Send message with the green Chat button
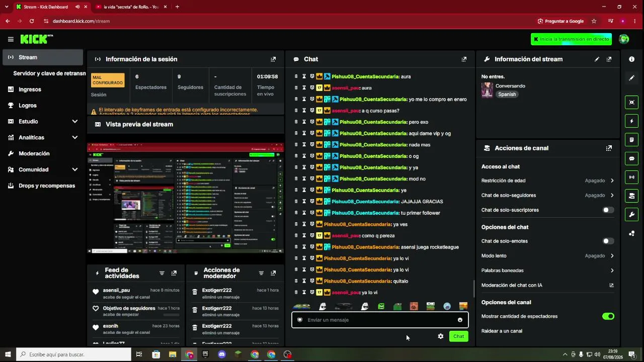The height and width of the screenshot is (362, 644). pos(458,336)
